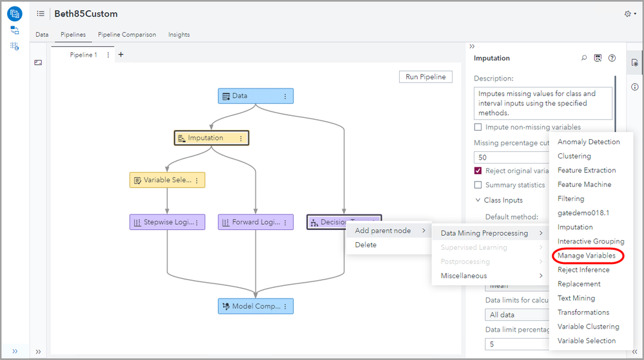Open the help icon beside Imputation title
This screenshot has width=644, height=360.
point(612,58)
